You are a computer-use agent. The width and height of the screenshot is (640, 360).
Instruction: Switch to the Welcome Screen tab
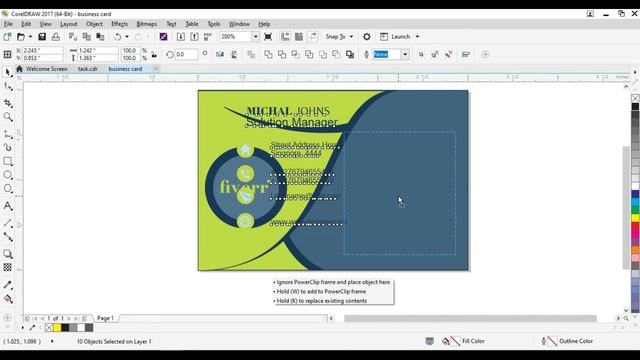click(x=47, y=69)
